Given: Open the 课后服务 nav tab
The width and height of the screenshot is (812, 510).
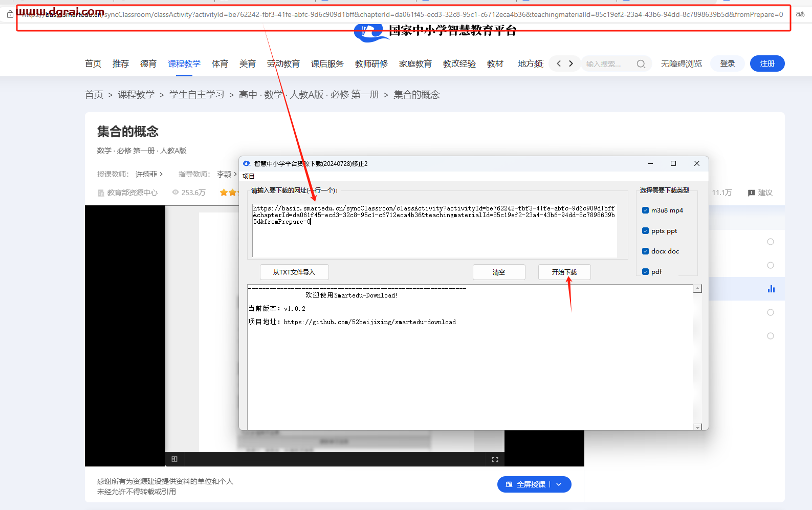Looking at the screenshot, I should pyautogui.click(x=327, y=63).
